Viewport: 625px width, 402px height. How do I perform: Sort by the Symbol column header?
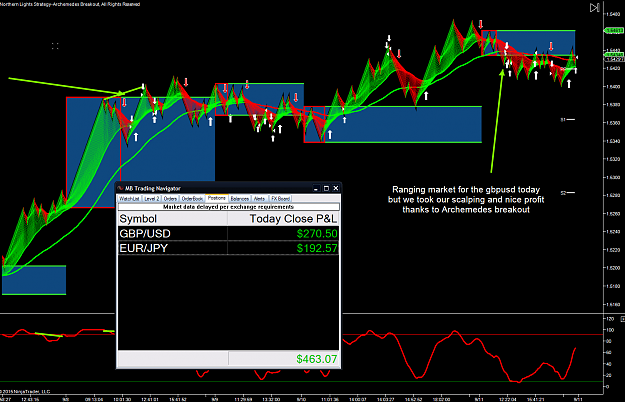[x=173, y=219]
